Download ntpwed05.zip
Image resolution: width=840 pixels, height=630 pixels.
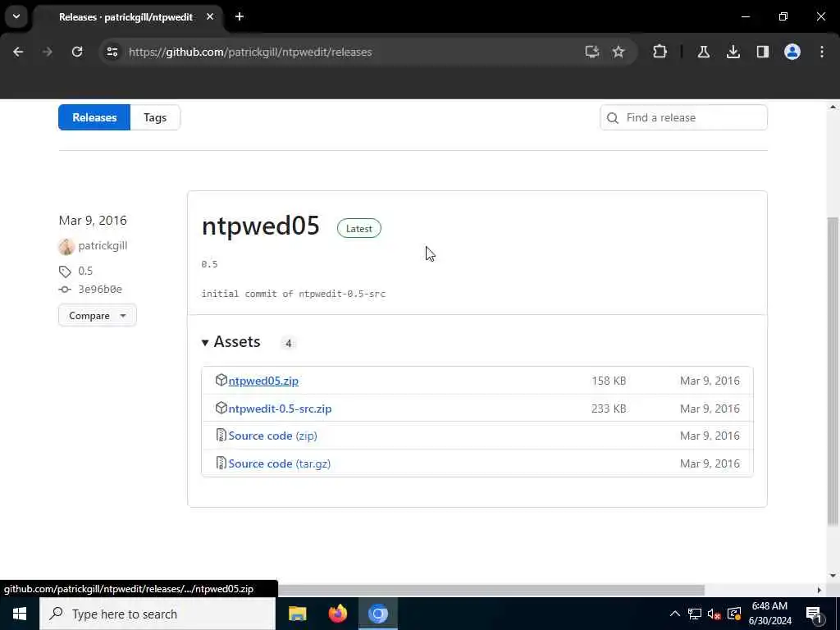(263, 381)
